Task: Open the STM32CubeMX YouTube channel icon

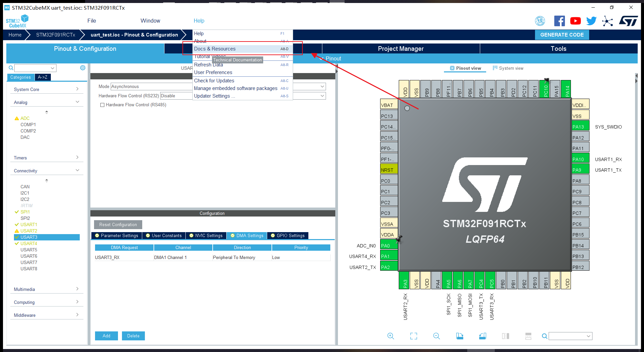Action: click(x=575, y=21)
